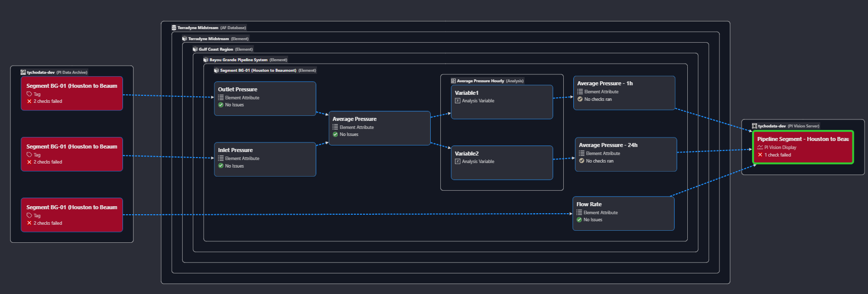
Task: Click the green check icon in Flow Rate node
Action: 579,220
